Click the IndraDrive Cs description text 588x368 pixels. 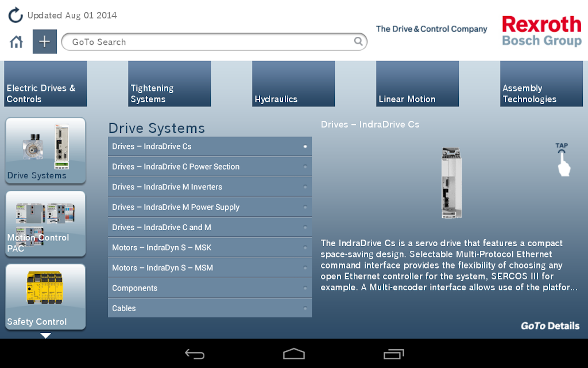click(x=449, y=265)
